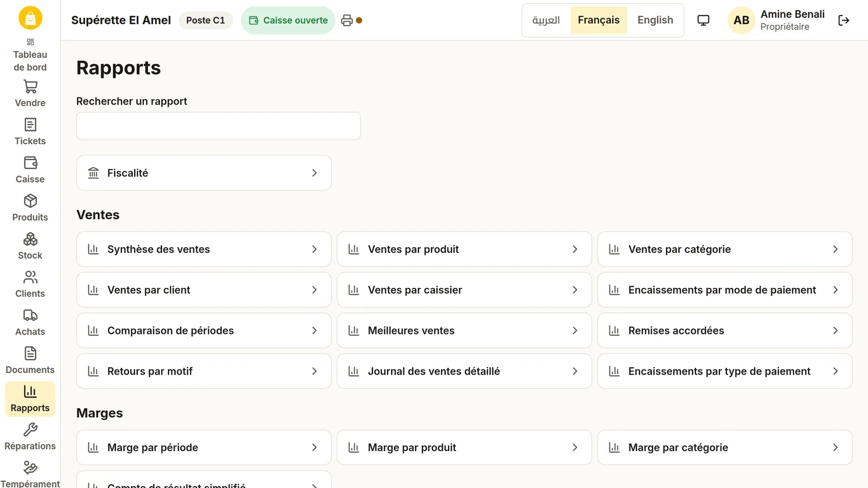Click chevron on Synthèse des ventes
This screenshot has height=488, width=868.
coord(314,249)
